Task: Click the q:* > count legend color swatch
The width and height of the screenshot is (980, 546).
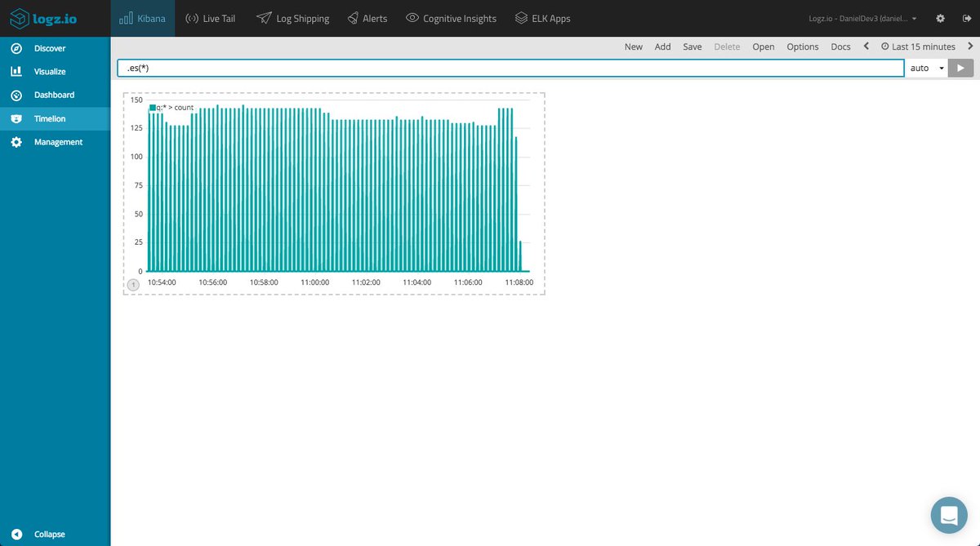Action: [152, 108]
